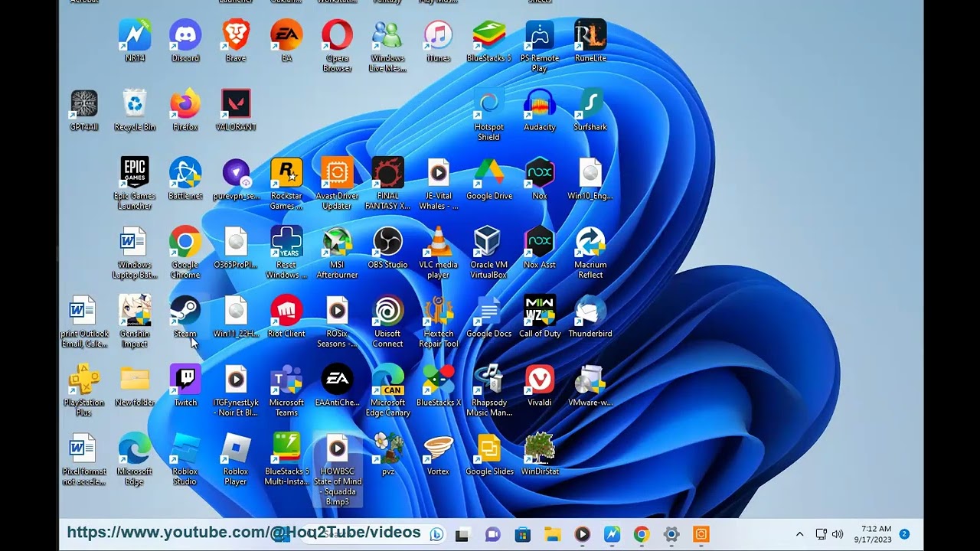Open OBS Studio desktop icon

coord(387,248)
